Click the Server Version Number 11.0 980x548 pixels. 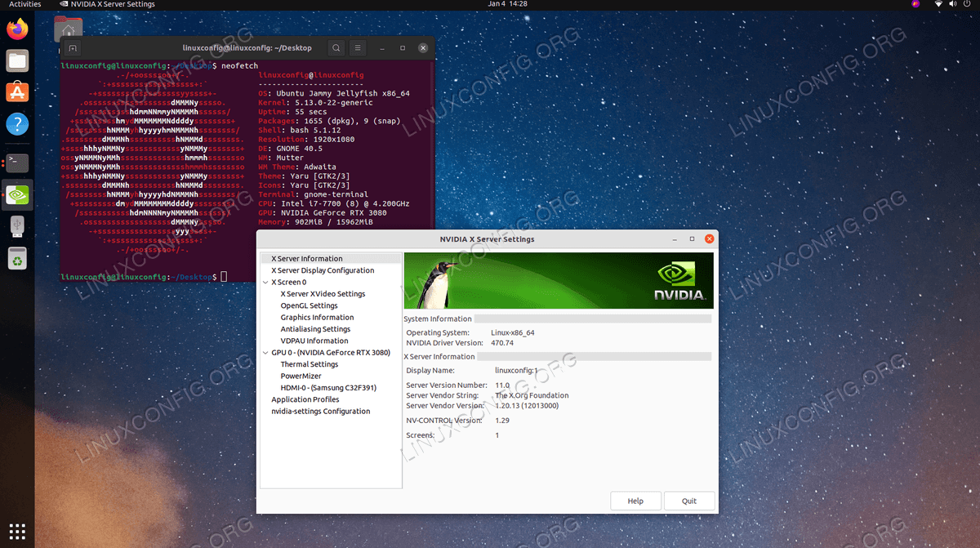point(502,385)
